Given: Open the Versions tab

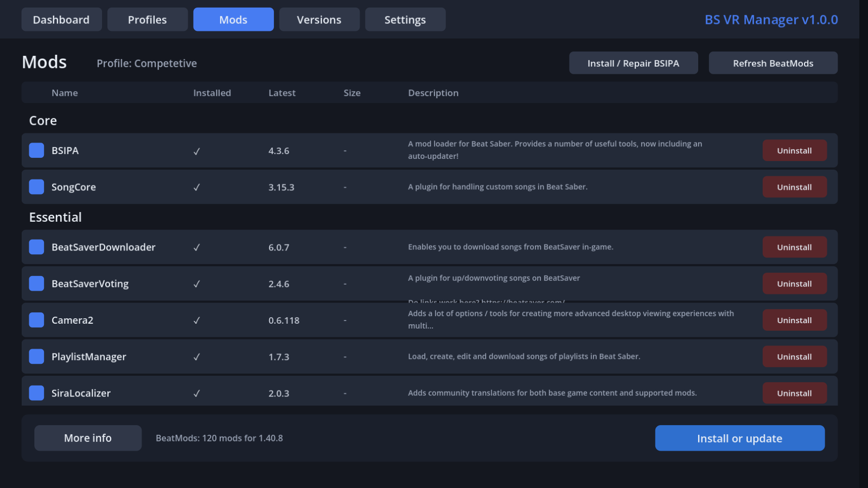Looking at the screenshot, I should point(319,20).
